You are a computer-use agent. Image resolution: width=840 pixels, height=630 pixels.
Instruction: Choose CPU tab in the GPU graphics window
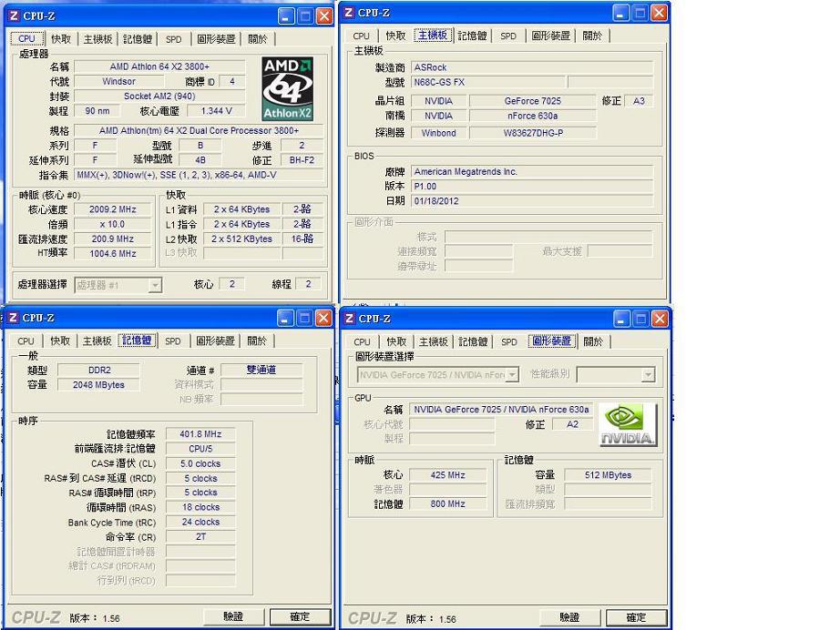[x=362, y=341]
